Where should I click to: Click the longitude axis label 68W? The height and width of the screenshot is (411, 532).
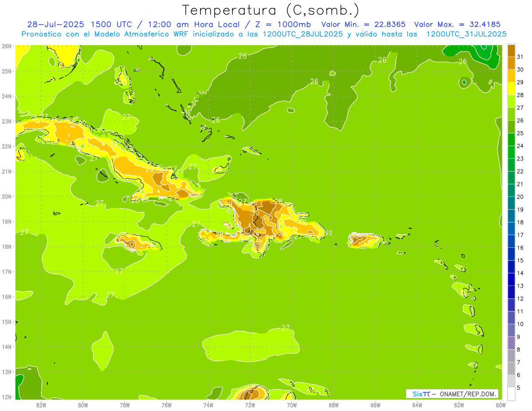[333, 405]
